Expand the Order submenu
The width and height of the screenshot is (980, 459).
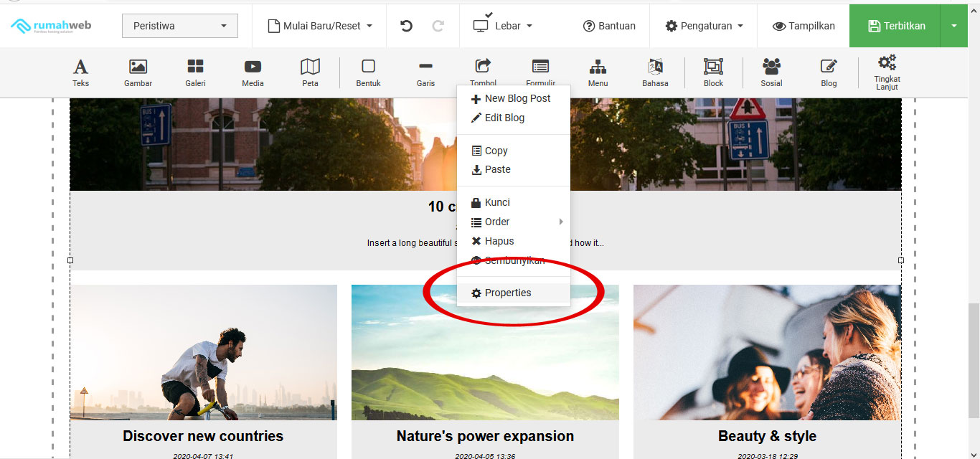(x=514, y=222)
